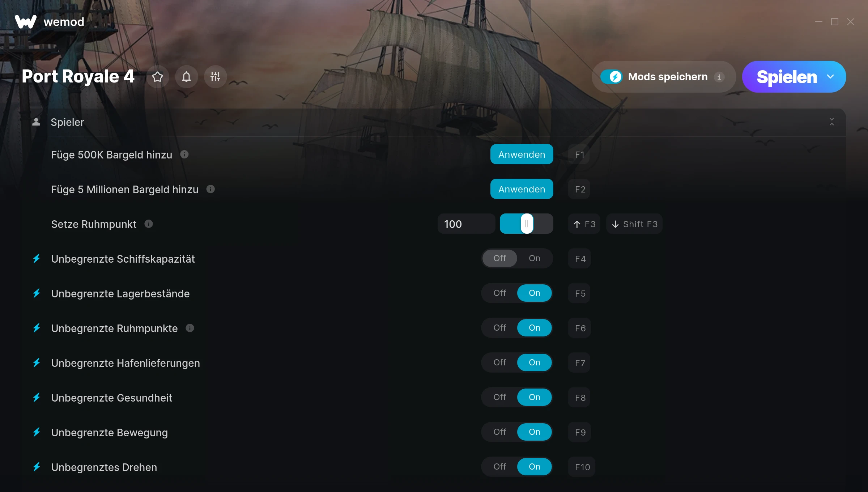
Task: Show info icon next to Unbegrenzte Ruhmpunkte
Action: point(190,328)
